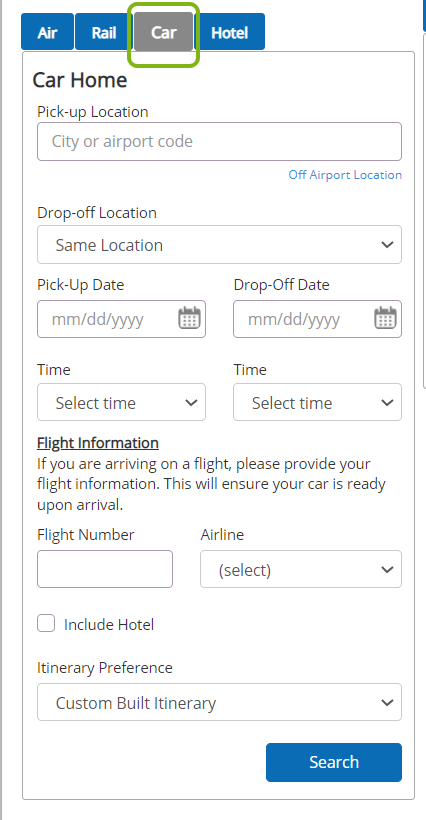Screen dimensions: 426x820
Task: Open the drop-off Select time dropdown
Action: point(317,402)
